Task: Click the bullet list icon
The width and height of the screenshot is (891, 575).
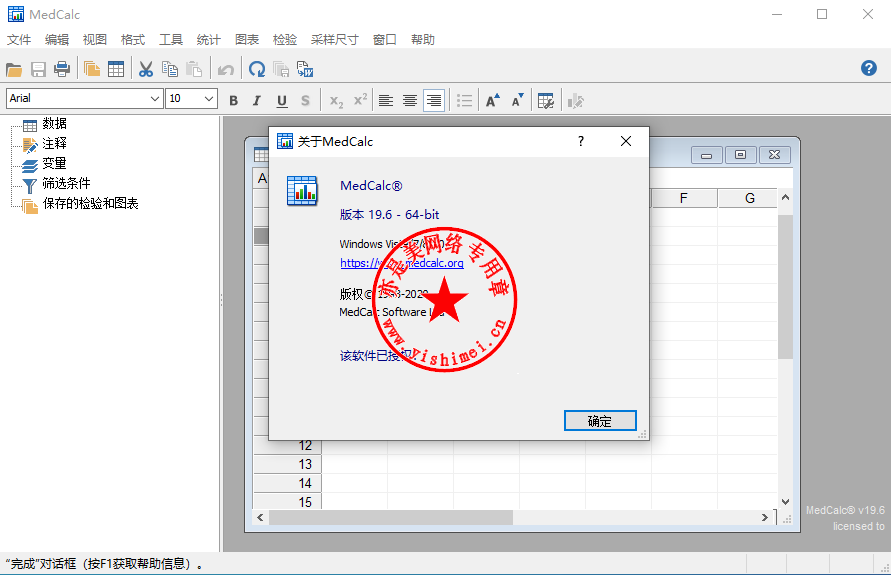Action: click(464, 101)
